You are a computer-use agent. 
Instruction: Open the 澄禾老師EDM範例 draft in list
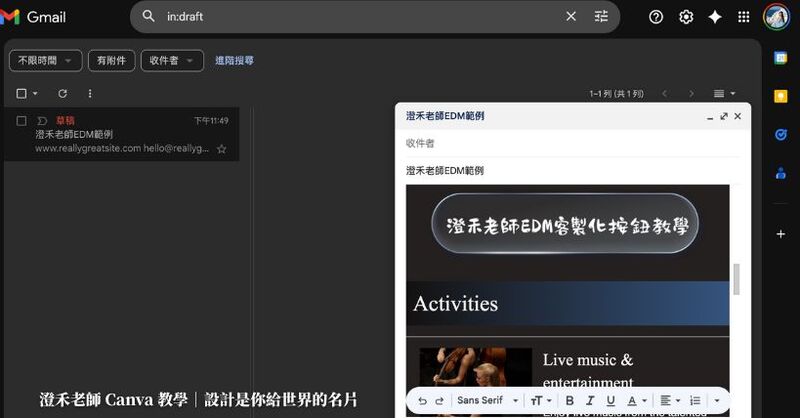click(x=121, y=134)
